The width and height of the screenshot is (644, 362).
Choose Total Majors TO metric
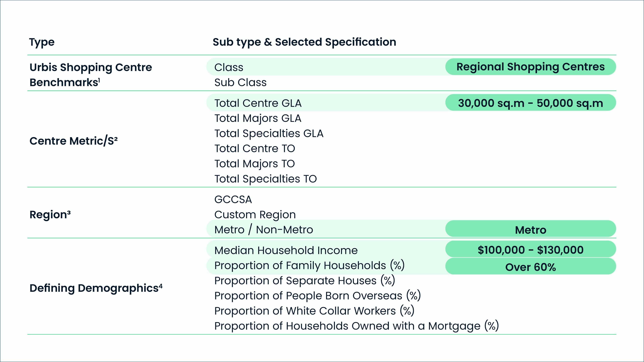[254, 164]
